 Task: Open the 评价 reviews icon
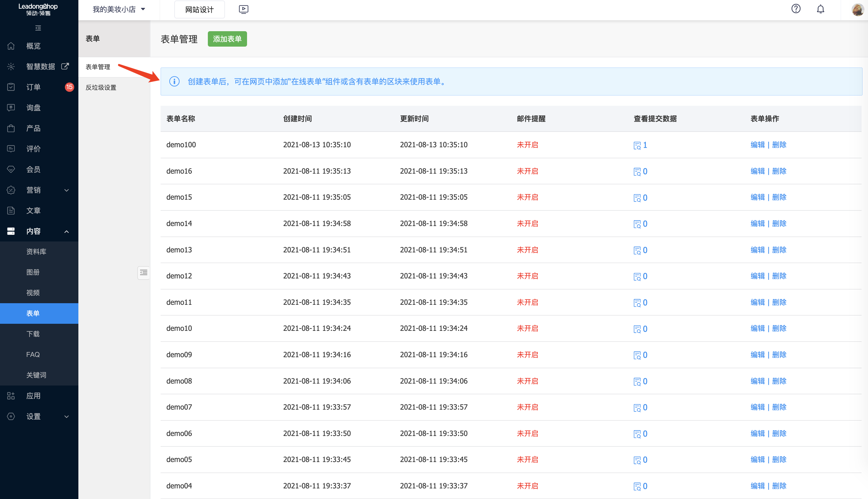(11, 149)
